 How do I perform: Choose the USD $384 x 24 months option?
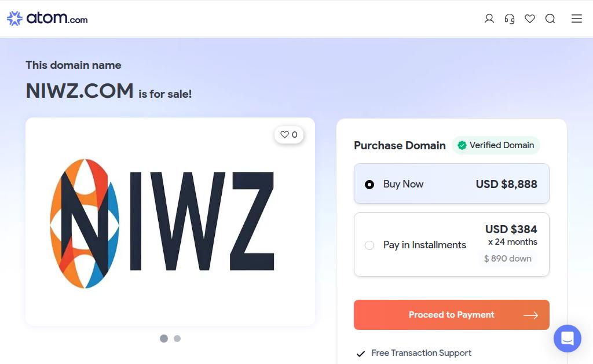(452, 245)
